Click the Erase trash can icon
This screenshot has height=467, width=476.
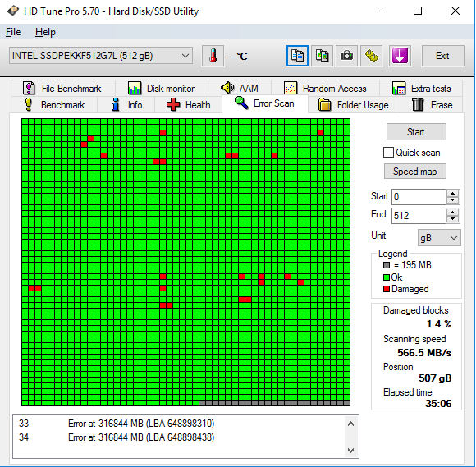click(418, 105)
